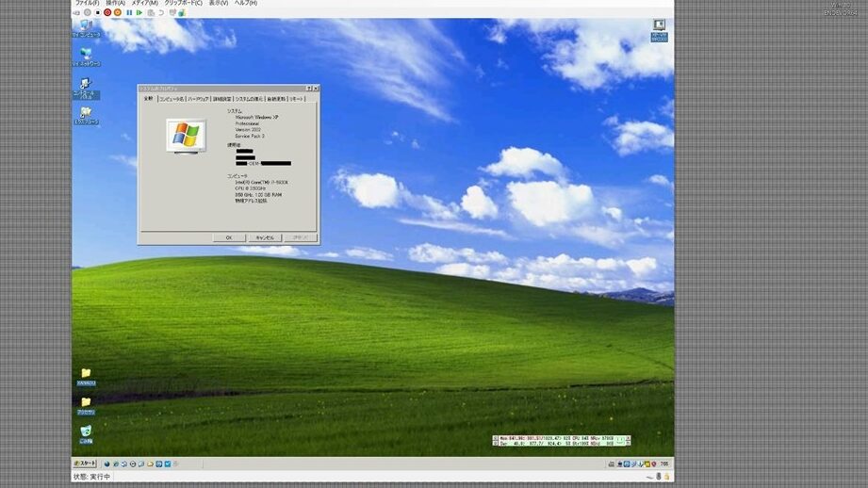This screenshot has height=488, width=868.
Task: Click the resource monitor gadget above the taskbar
Action: [x=562, y=440]
